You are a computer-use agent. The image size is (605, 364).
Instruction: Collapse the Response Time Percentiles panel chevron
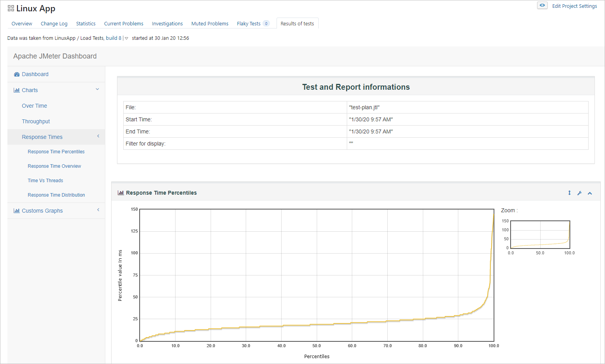590,193
